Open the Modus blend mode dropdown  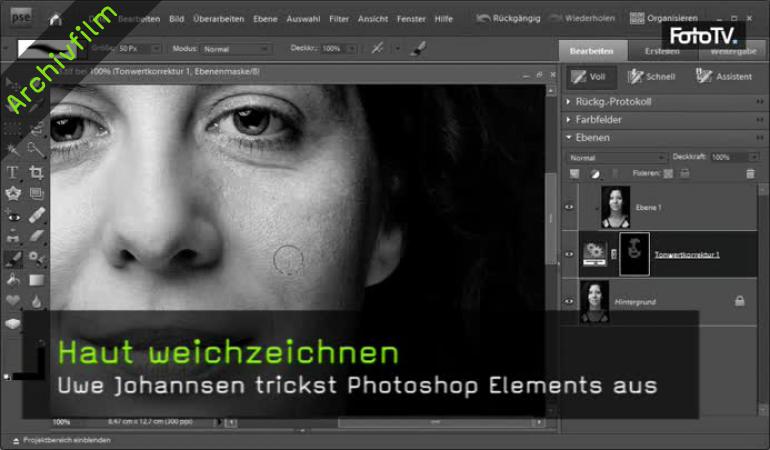pos(235,49)
